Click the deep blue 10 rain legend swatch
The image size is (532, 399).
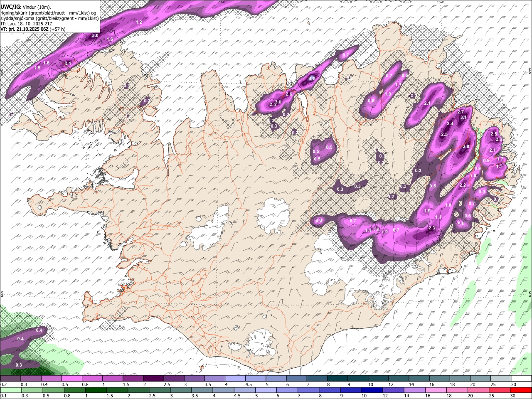(371, 390)
